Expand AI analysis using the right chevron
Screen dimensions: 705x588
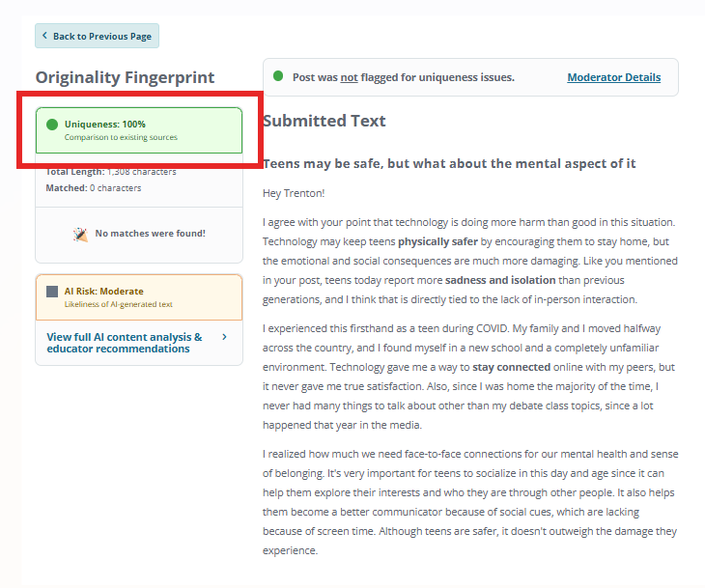click(225, 337)
